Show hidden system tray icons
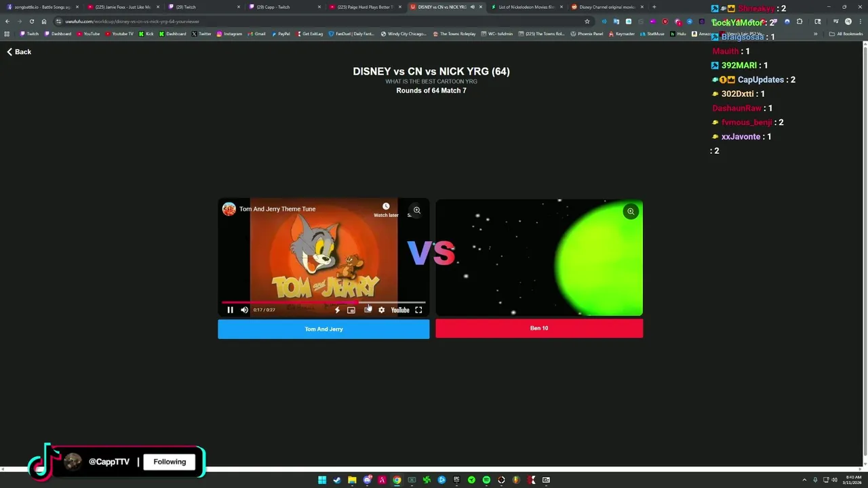868x488 pixels. [x=804, y=480]
